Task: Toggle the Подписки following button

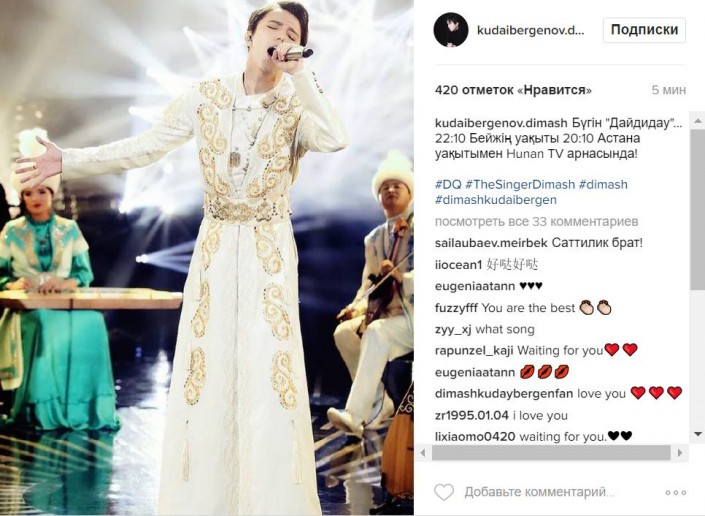Action: pyautogui.click(x=644, y=30)
